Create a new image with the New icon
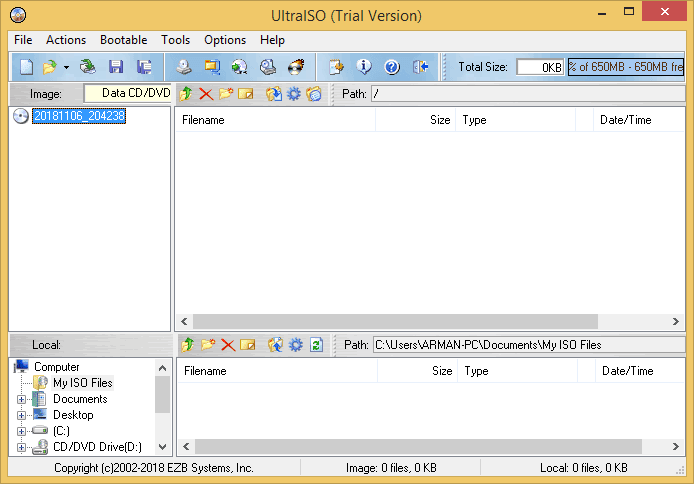Screen dimensions: 694x484 click(27, 67)
